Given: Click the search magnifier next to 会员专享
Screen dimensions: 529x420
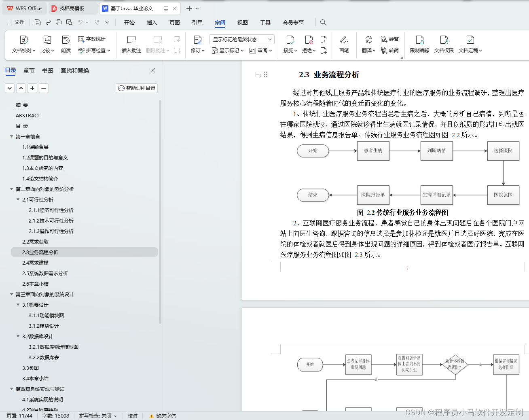Looking at the screenshot, I should pos(323,22).
